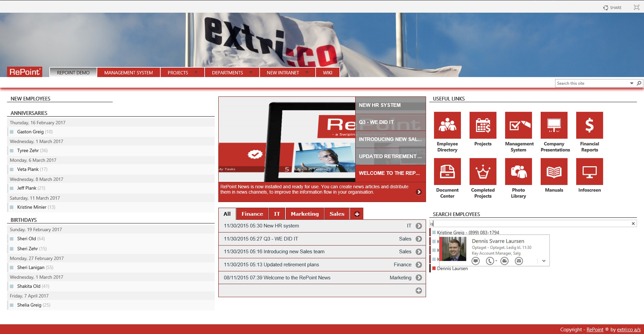
Task: Click arrow next to New HR system news
Action: tap(418, 226)
